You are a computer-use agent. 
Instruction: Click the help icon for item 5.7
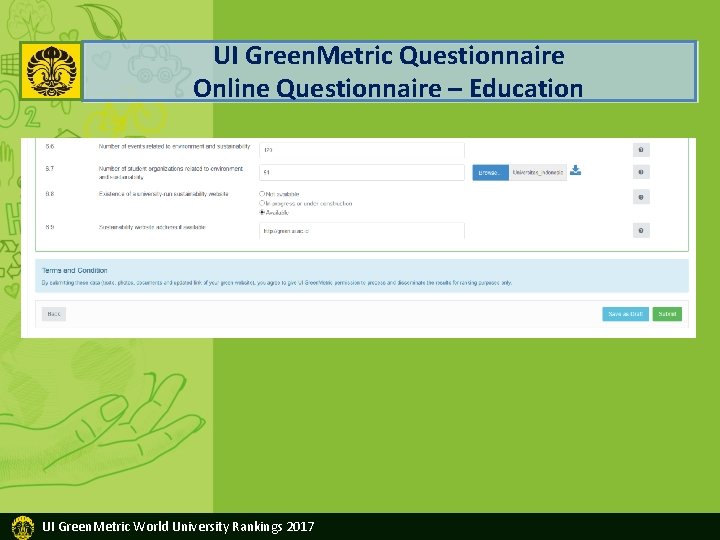pyautogui.click(x=641, y=172)
